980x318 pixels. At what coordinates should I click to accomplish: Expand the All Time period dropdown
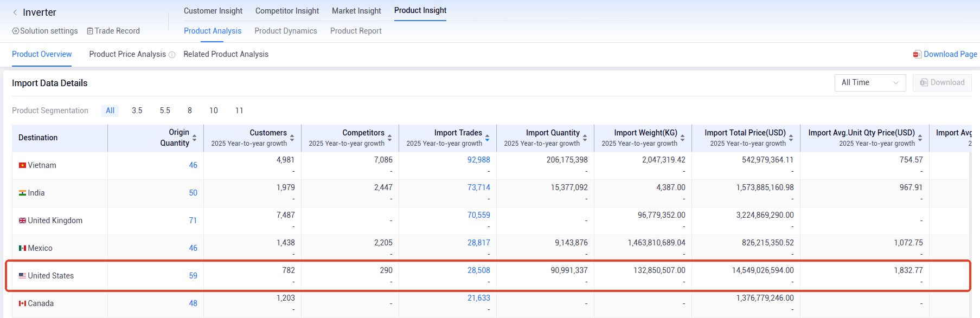[x=870, y=82]
